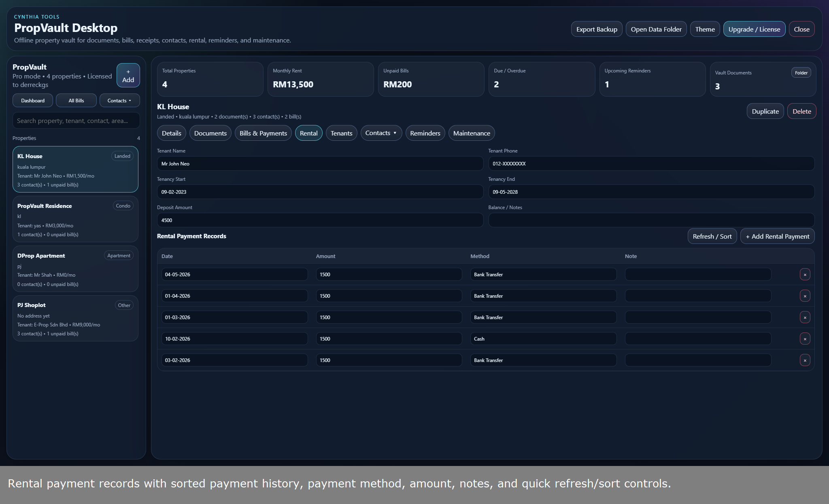This screenshot has width=829, height=504.
Task: Click the Unpaid Bills RM200 card
Action: pyautogui.click(x=431, y=79)
